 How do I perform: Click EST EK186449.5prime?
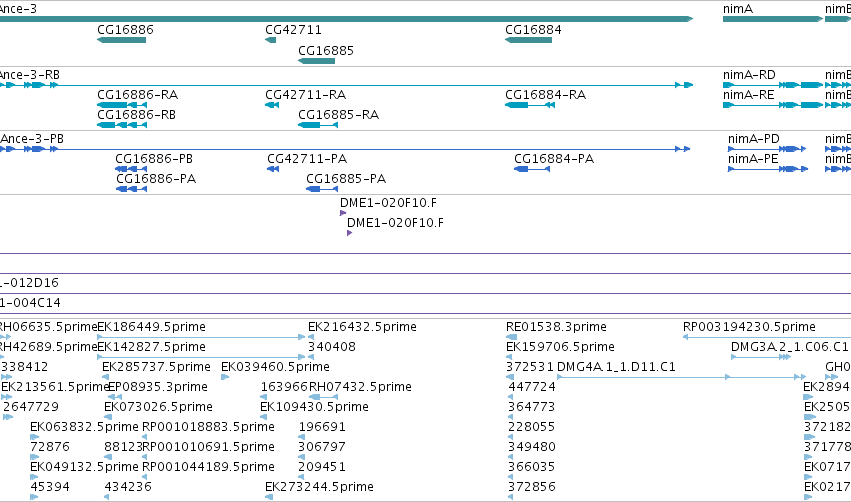pyautogui.click(x=201, y=337)
